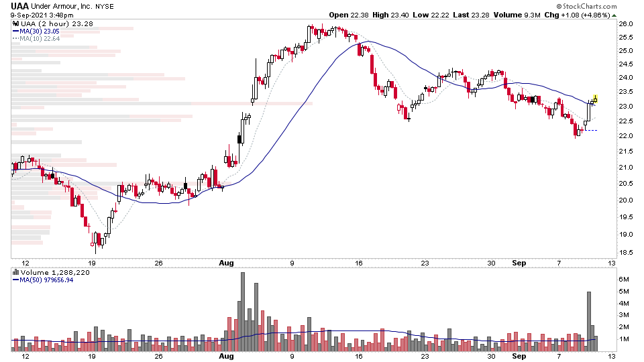The height and width of the screenshot is (362, 644).
Task: Click the Low 22.22 value
Action: point(431,15)
